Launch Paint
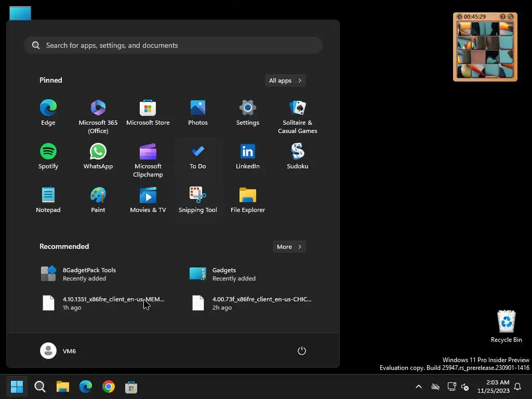Image resolution: width=532 pixels, height=399 pixels. (x=98, y=200)
